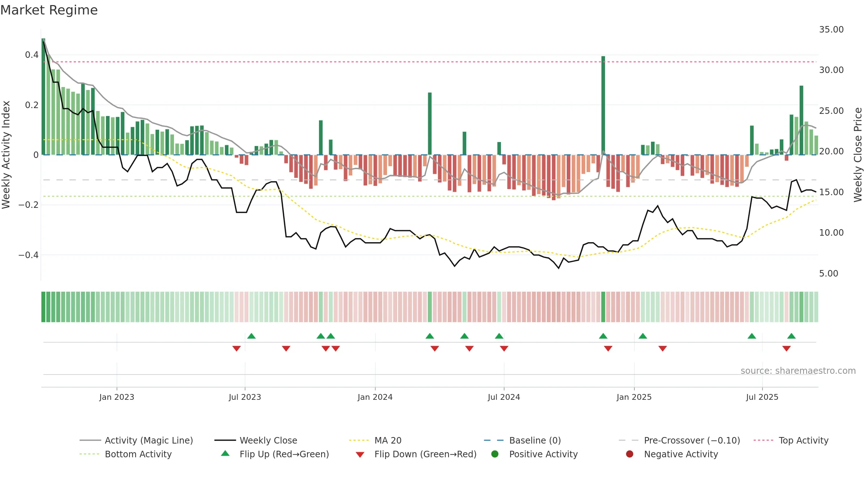
Task: Click the Market Regime chart title
Action: [x=49, y=10]
